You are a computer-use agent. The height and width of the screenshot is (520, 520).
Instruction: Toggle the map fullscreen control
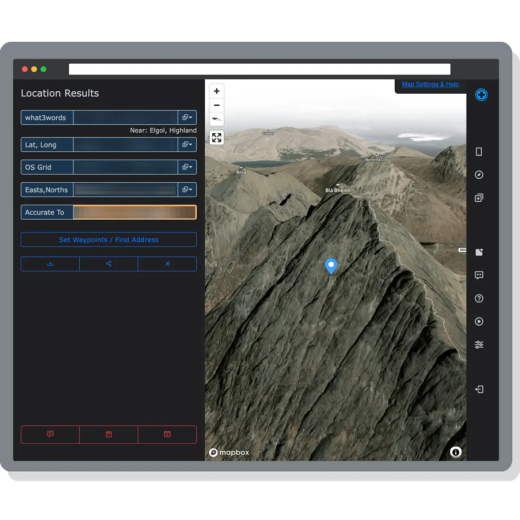coord(217,137)
